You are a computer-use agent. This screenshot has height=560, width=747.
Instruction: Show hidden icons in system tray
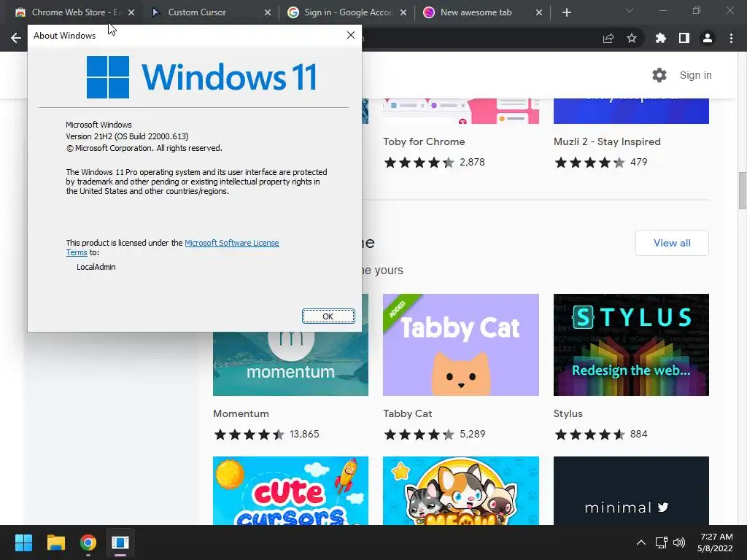point(641,542)
